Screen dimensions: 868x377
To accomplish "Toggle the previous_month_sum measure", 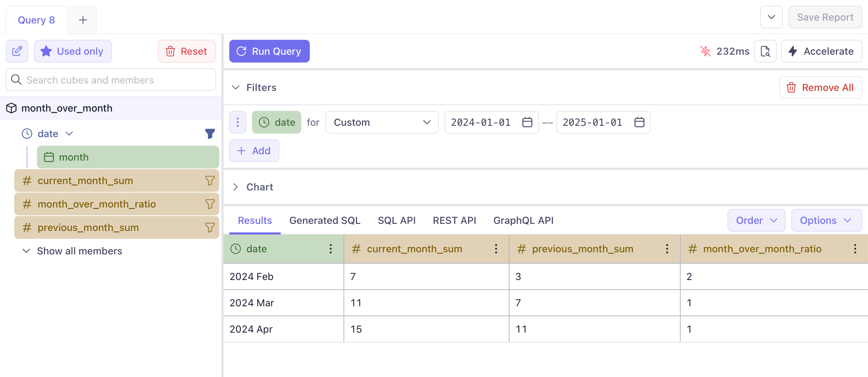I will click(116, 227).
